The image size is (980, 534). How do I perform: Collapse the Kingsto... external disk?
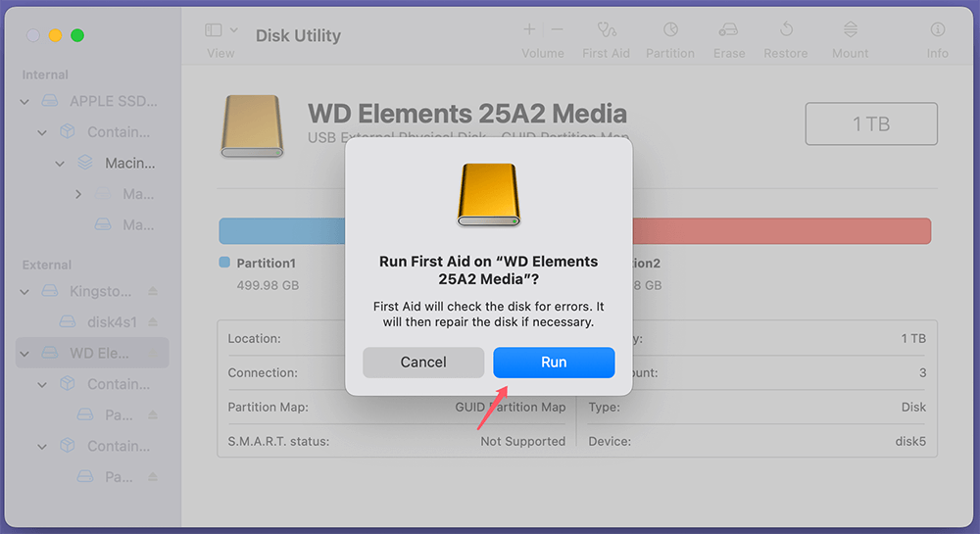pyautogui.click(x=24, y=292)
